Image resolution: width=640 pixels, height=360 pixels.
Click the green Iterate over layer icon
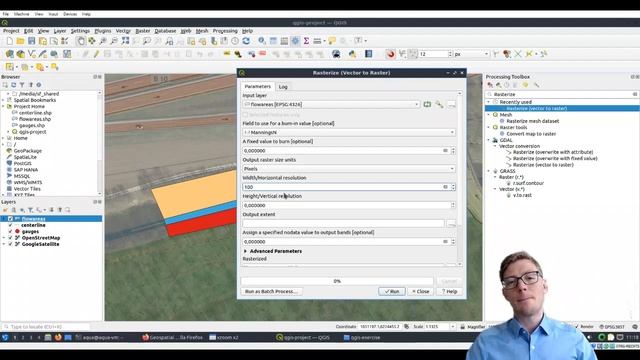427,104
